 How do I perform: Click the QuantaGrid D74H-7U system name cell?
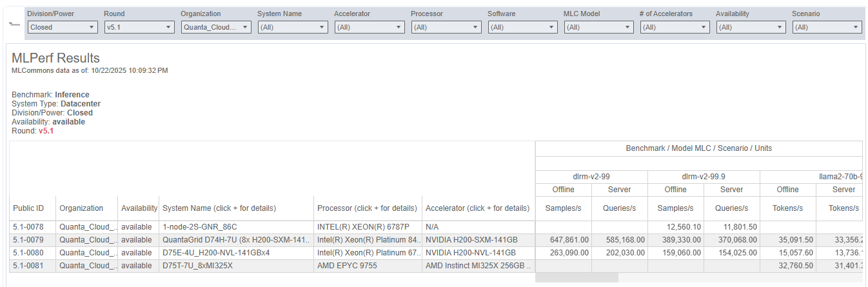pyautogui.click(x=235, y=240)
